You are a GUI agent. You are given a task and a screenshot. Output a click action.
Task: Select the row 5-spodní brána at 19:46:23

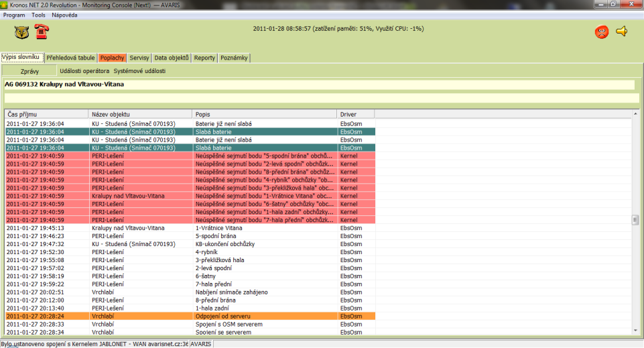coord(190,236)
